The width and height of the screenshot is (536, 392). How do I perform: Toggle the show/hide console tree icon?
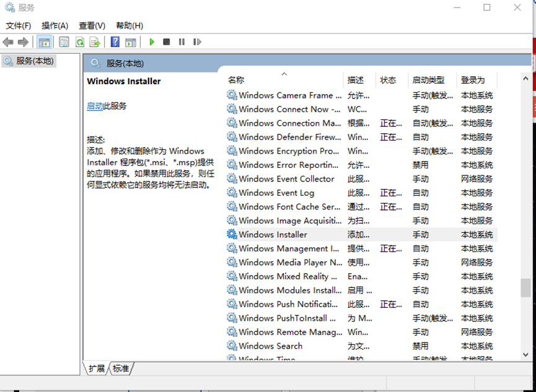(44, 42)
